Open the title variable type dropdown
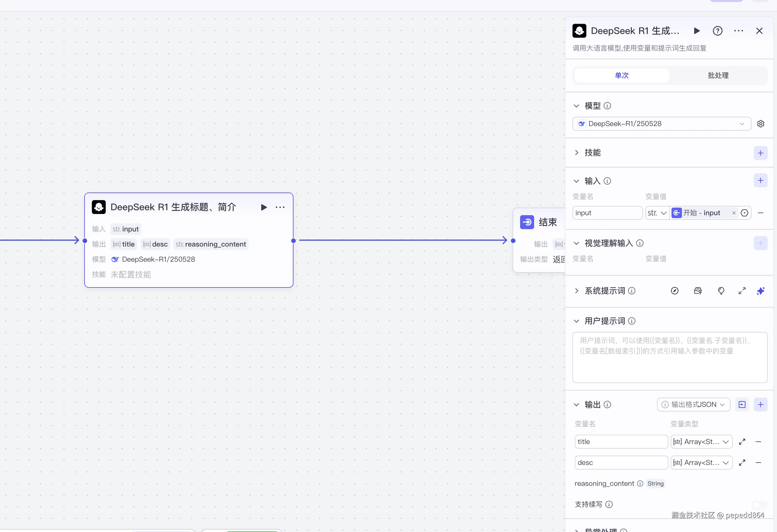Screen dimensions: 777x532 click(x=701, y=442)
